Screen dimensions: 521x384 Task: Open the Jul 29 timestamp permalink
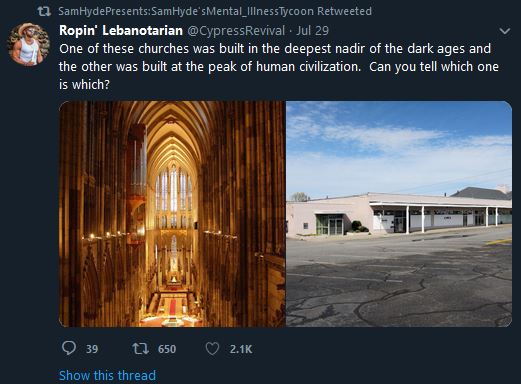tap(312, 31)
